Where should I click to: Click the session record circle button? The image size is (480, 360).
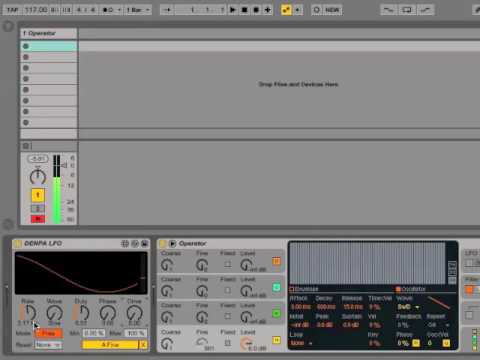click(317, 10)
